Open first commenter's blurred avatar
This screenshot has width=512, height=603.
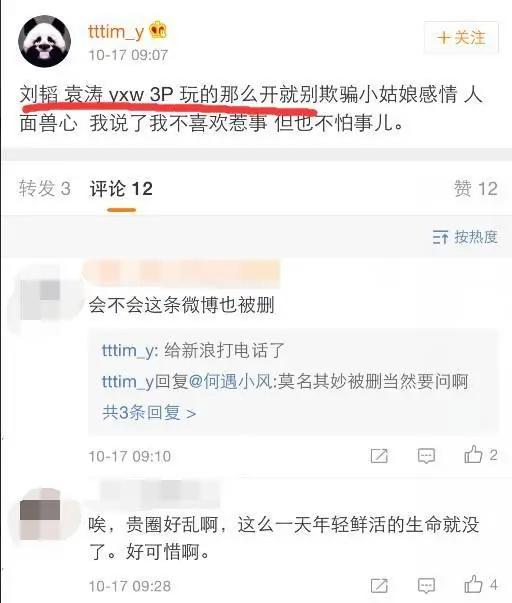41,298
